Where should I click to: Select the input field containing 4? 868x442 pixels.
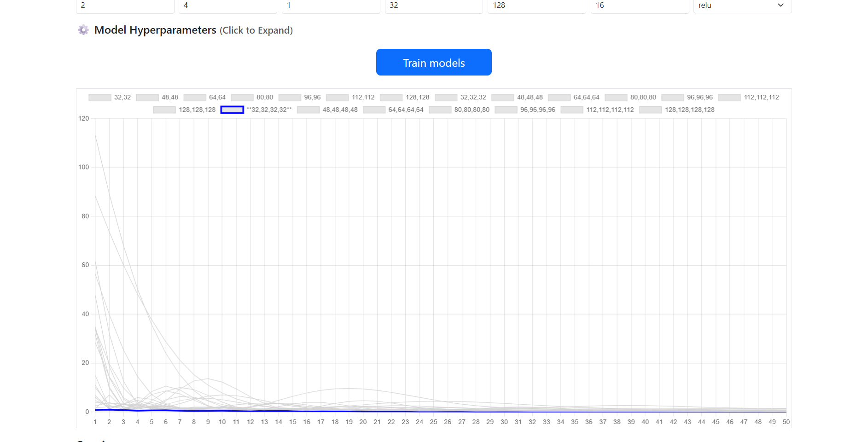coord(228,6)
